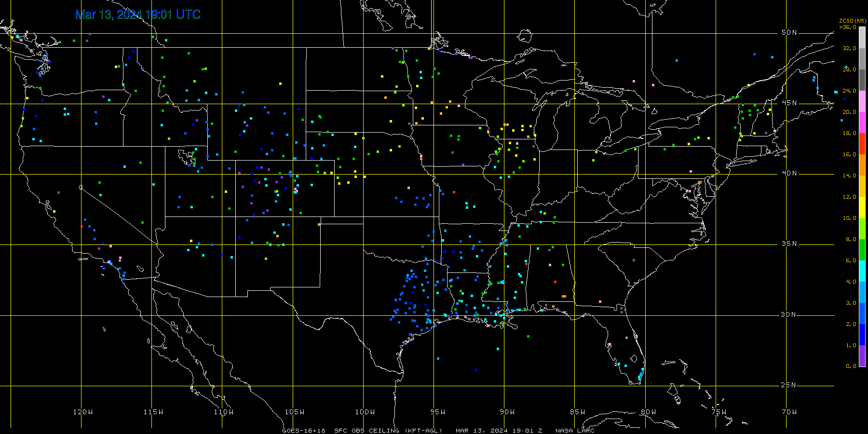Select the yellow swatch in the ceiling legend
This screenshot has height=434, width=868.
pyautogui.click(x=862, y=207)
